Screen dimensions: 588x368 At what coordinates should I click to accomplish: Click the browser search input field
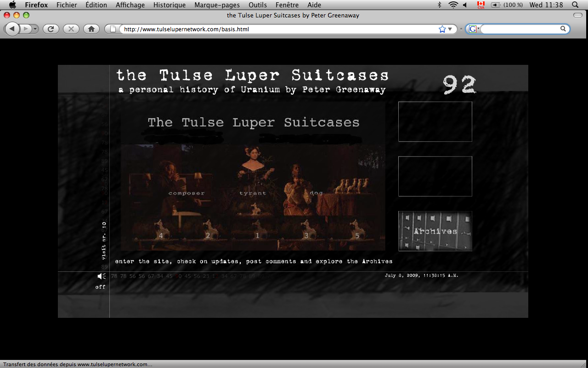pyautogui.click(x=519, y=29)
